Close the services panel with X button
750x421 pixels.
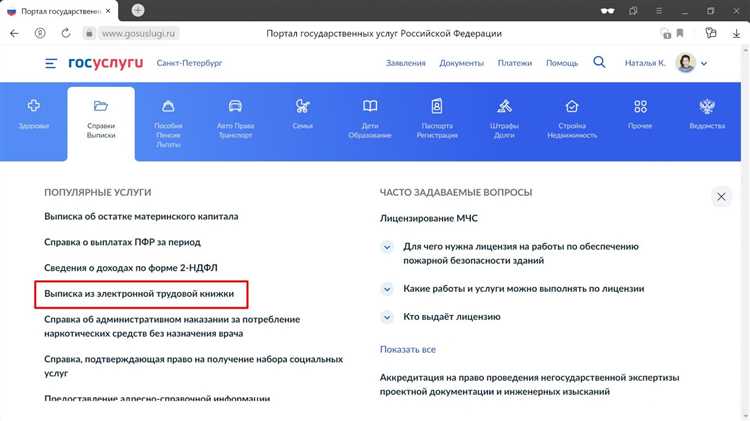(720, 197)
